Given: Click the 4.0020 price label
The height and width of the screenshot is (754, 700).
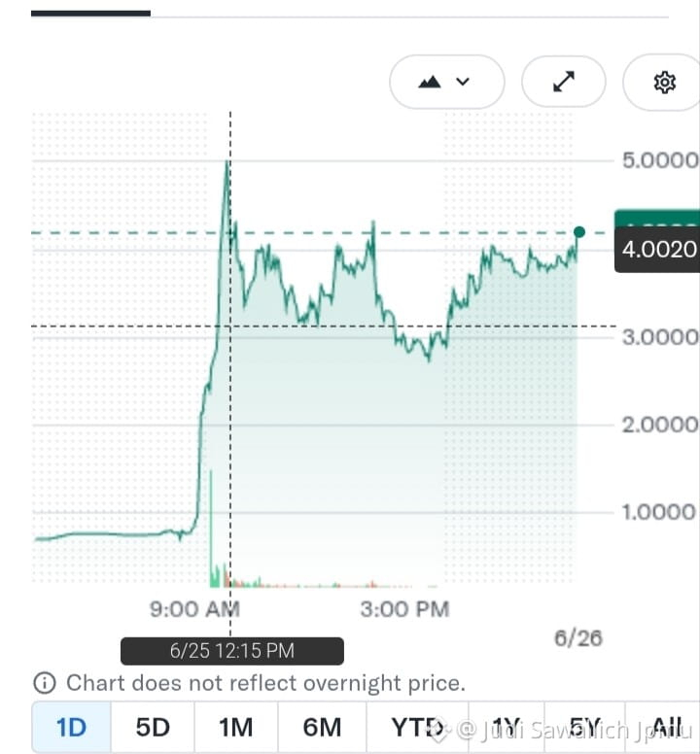Looking at the screenshot, I should 657,249.
